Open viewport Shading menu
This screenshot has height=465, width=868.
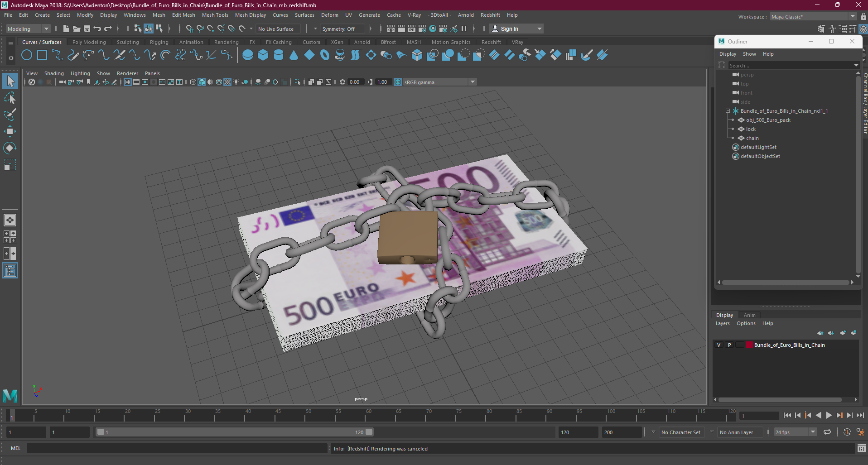(x=54, y=73)
